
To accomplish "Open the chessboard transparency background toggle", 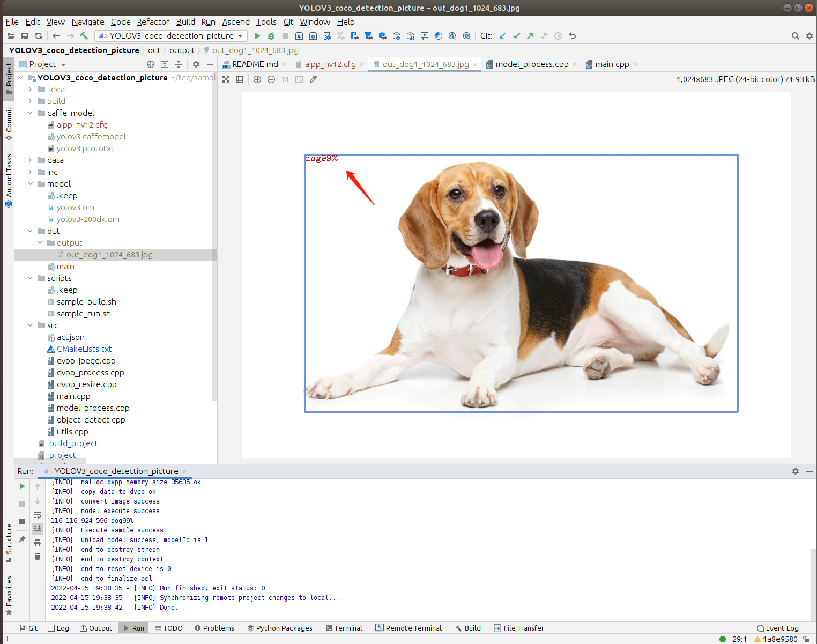I will 226,79.
